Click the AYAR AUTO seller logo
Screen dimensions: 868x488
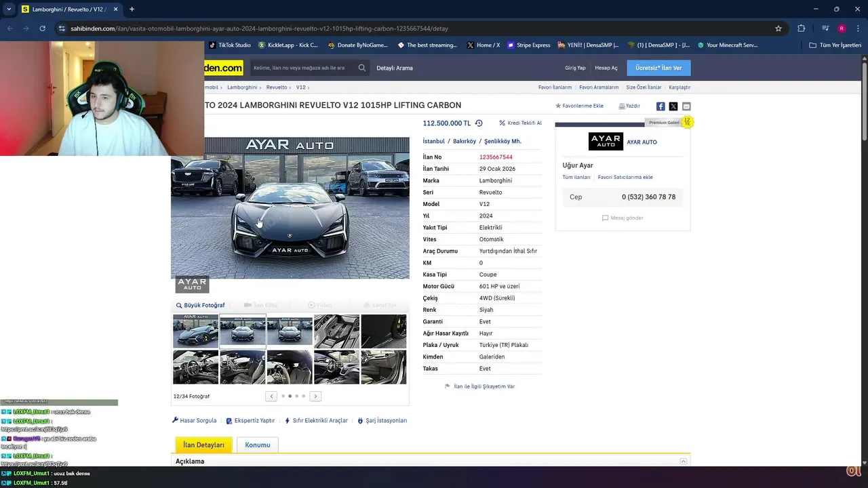pos(605,142)
